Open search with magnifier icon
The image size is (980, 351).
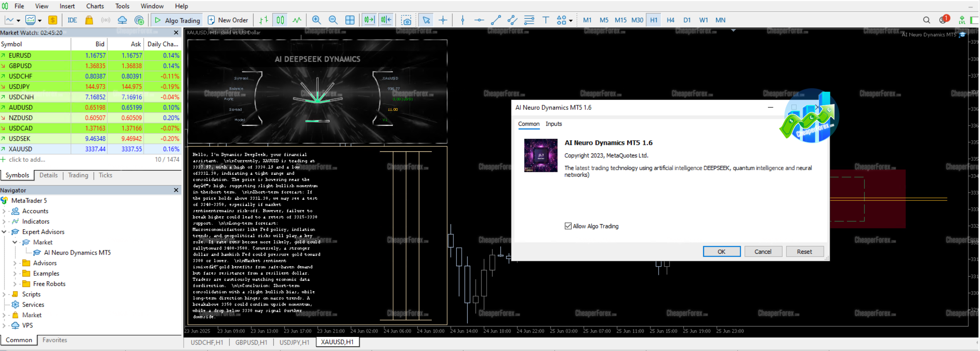pos(926,20)
